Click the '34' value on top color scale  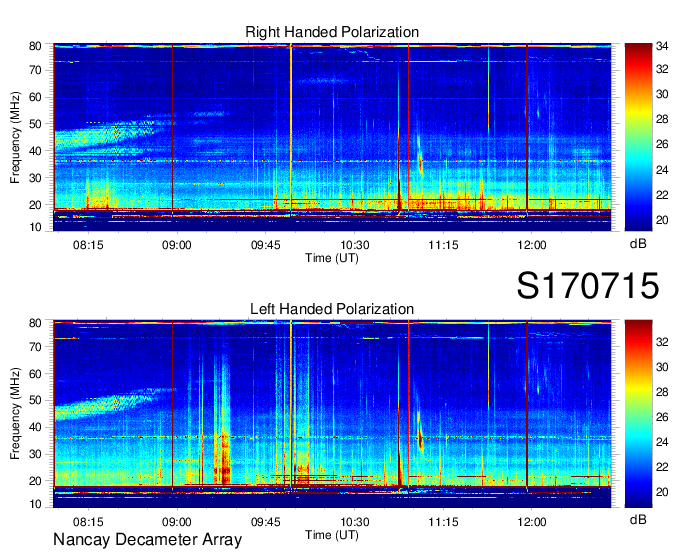point(662,46)
